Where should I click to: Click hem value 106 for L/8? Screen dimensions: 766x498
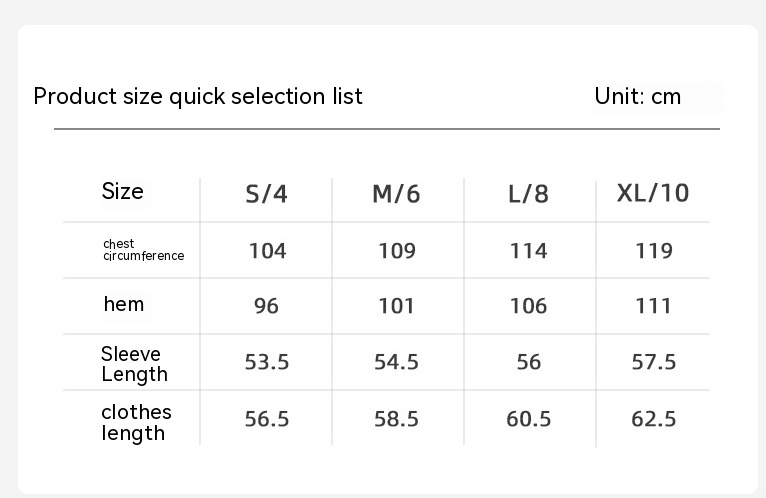[528, 306]
